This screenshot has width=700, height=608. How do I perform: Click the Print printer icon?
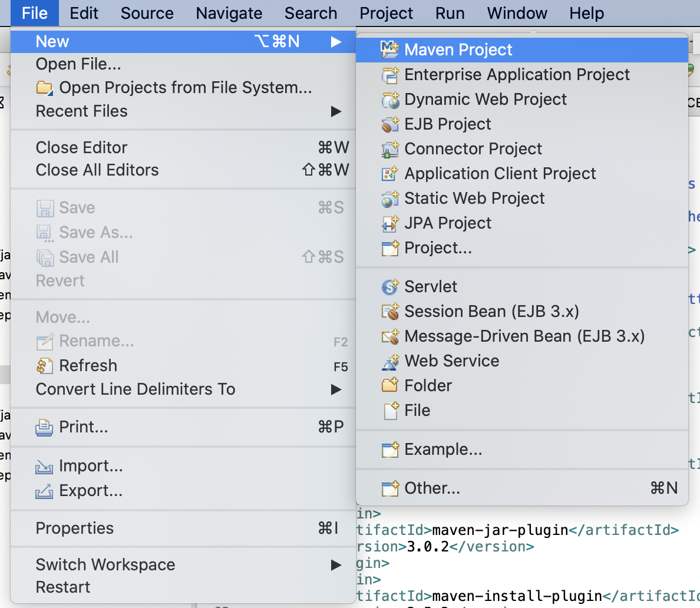coord(44,427)
